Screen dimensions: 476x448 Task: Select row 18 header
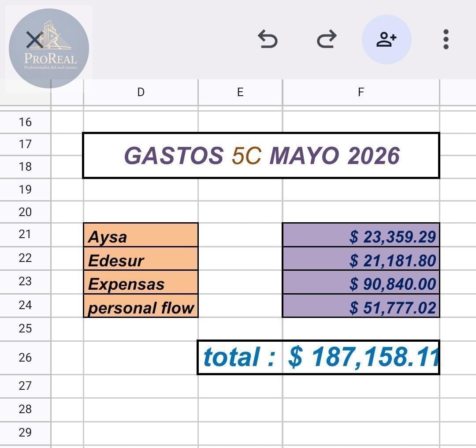tap(25, 167)
